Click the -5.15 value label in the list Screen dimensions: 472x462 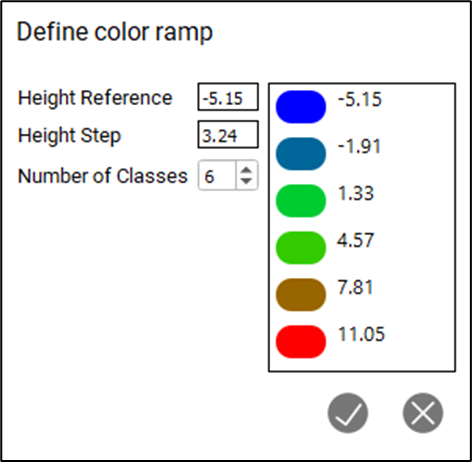[360, 99]
